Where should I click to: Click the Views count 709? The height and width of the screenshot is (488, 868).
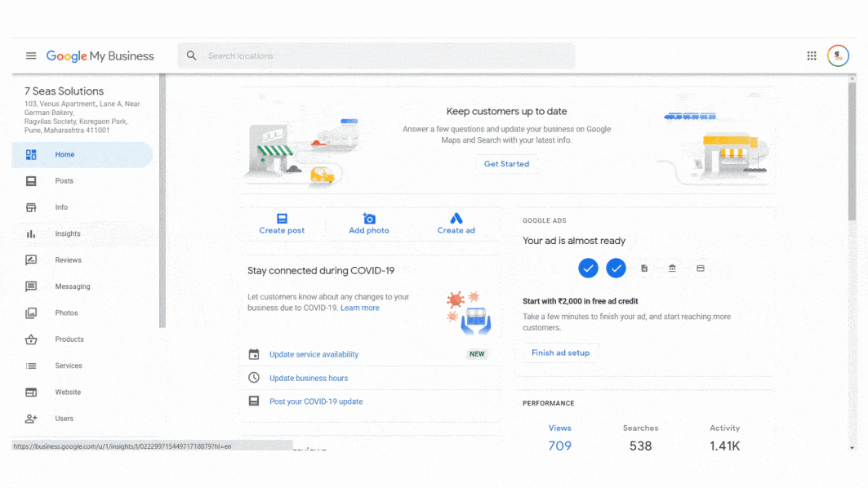click(559, 446)
